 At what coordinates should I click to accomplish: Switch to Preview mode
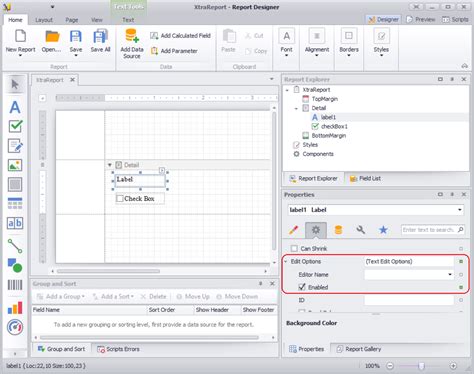tap(421, 19)
